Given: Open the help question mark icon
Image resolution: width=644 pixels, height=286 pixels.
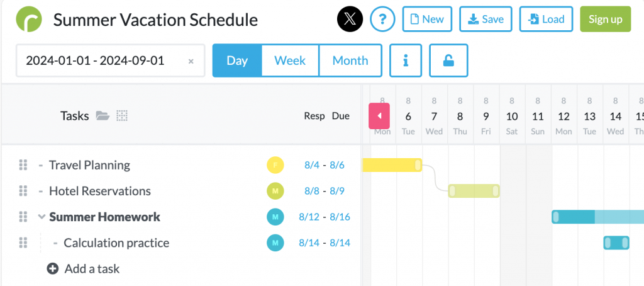Looking at the screenshot, I should coord(382,20).
